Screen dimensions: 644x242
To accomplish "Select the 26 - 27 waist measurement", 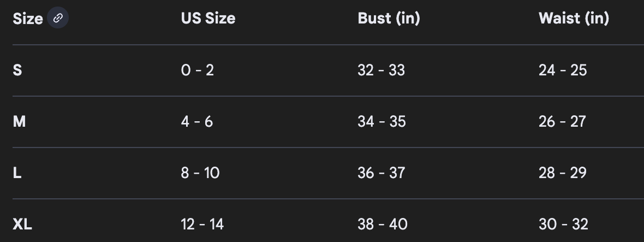I will pos(562,121).
